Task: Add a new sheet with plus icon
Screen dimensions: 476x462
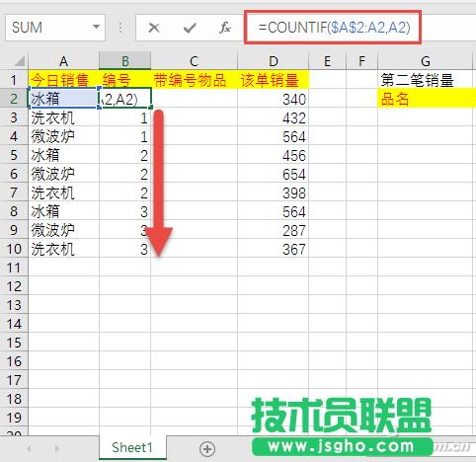Action: (x=207, y=448)
